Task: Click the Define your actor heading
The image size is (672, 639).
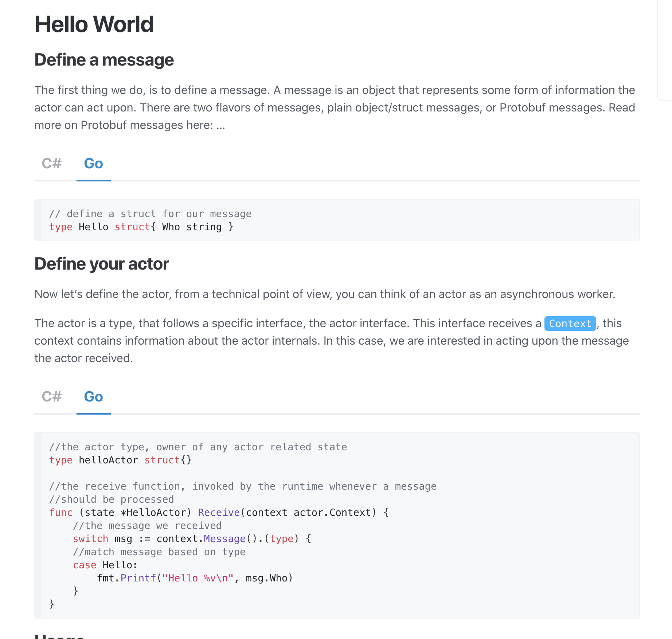Action: pyautogui.click(x=102, y=263)
